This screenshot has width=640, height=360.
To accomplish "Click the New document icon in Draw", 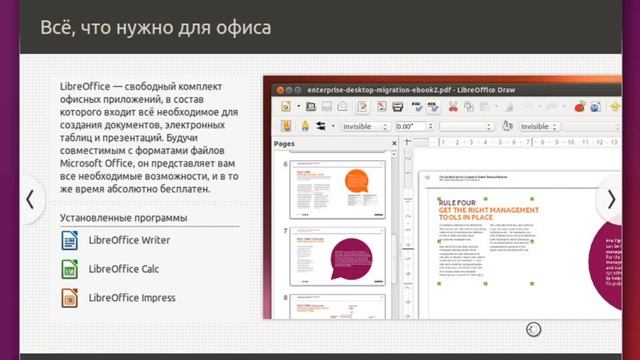I will pyautogui.click(x=286, y=107).
